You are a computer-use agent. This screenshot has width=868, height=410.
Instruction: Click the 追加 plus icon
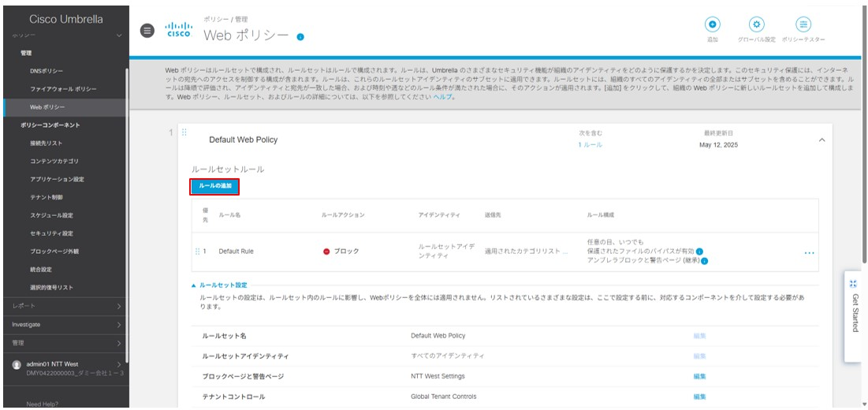tap(713, 24)
